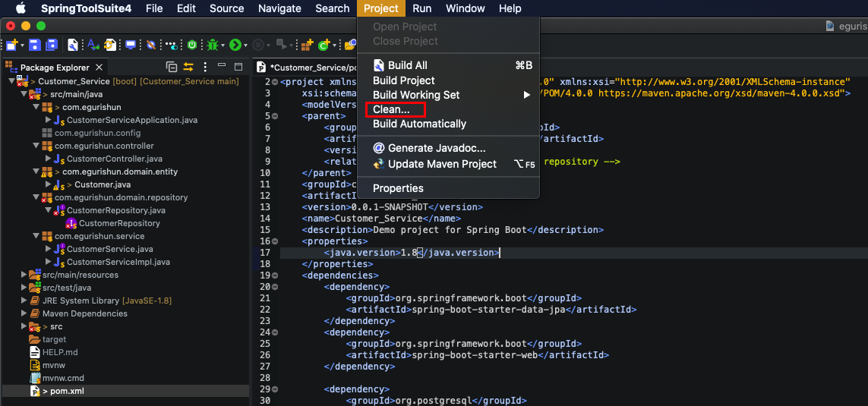Collapse CustomerRepository.java tree node
Screen dimensions: 868x406
click(48, 210)
